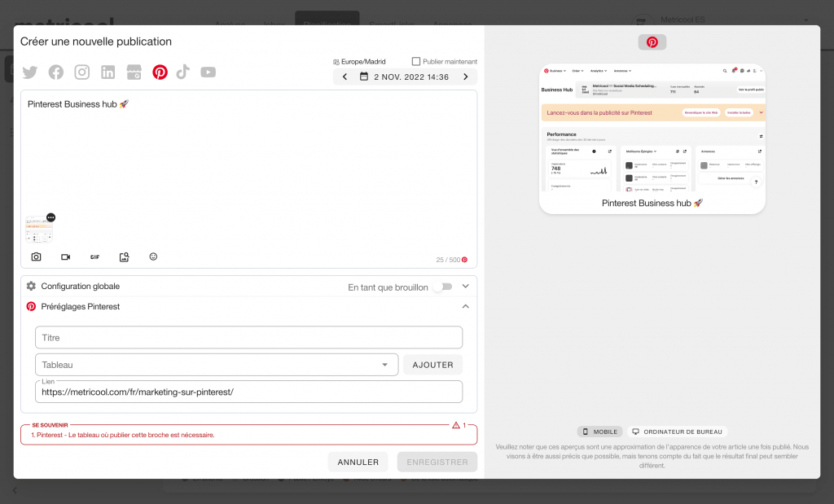Click the 2 NOV. 2022 14:36 date
The image size is (834, 504).
[x=411, y=77]
